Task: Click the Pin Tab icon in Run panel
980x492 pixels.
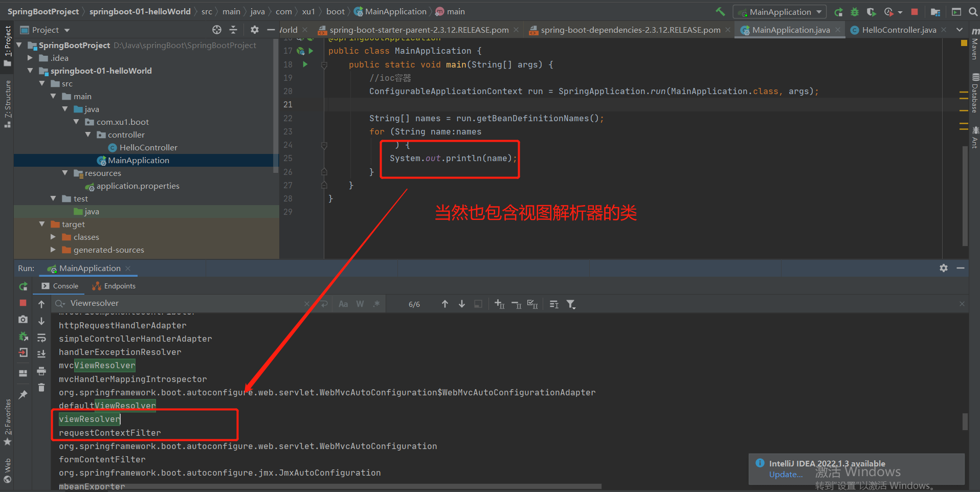Action: click(23, 394)
